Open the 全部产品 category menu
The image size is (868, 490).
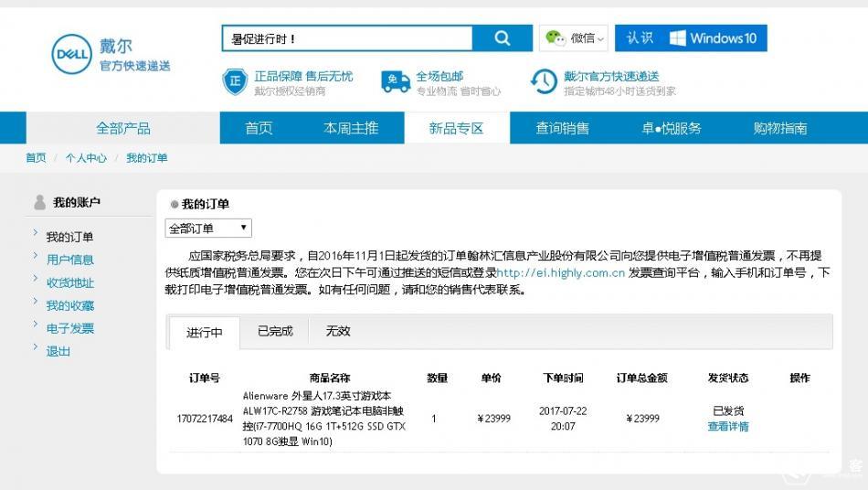tap(123, 128)
